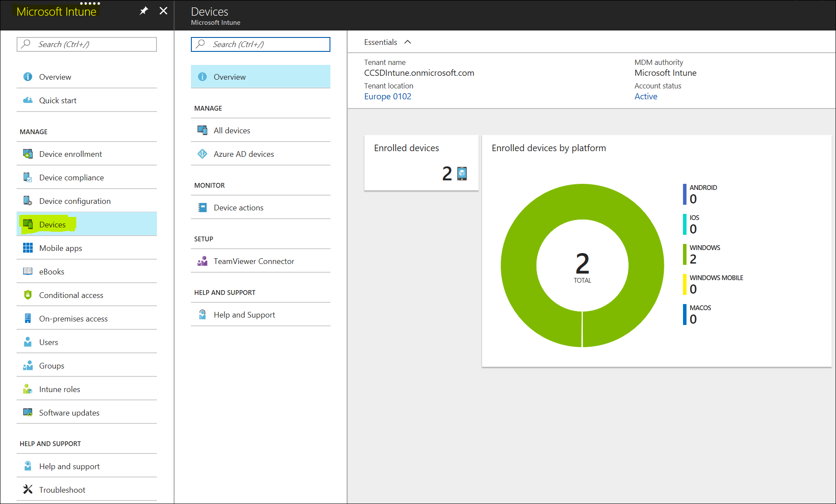
Task: Click the iOS legend color bar
Action: pyautogui.click(x=684, y=224)
